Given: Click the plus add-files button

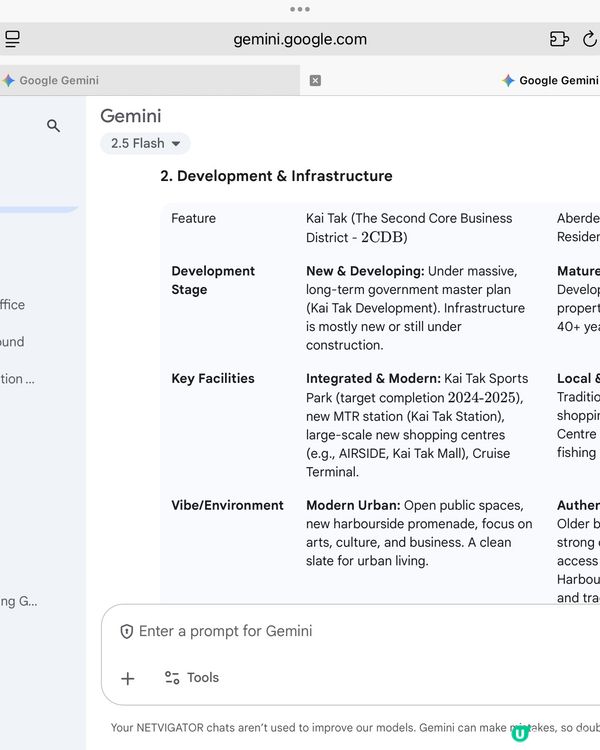Looking at the screenshot, I should coord(128,678).
